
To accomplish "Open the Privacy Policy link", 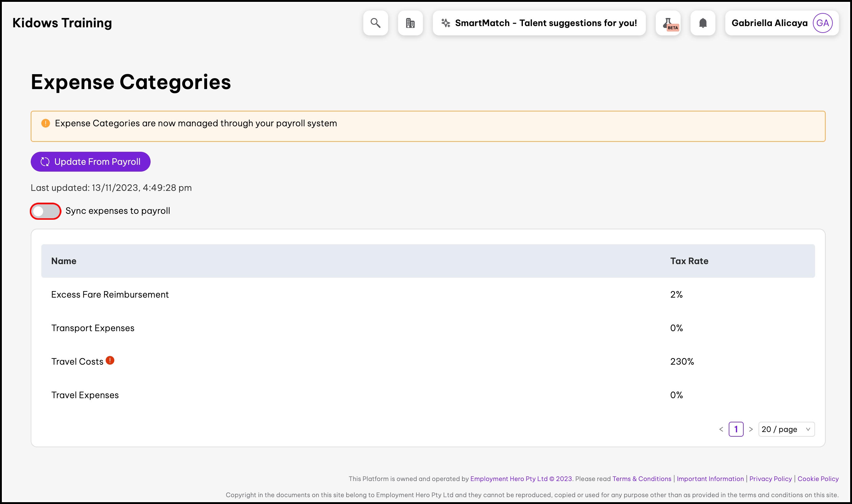I will 770,479.
